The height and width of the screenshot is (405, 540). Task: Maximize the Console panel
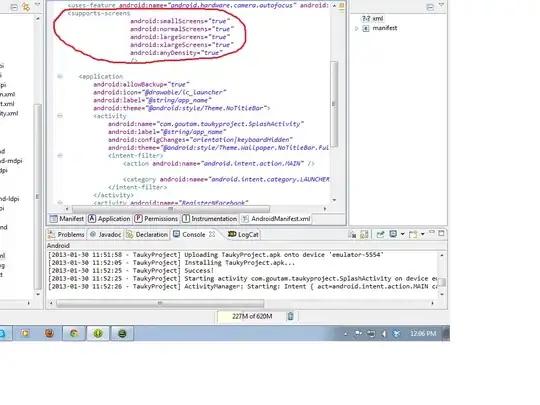[441, 233]
